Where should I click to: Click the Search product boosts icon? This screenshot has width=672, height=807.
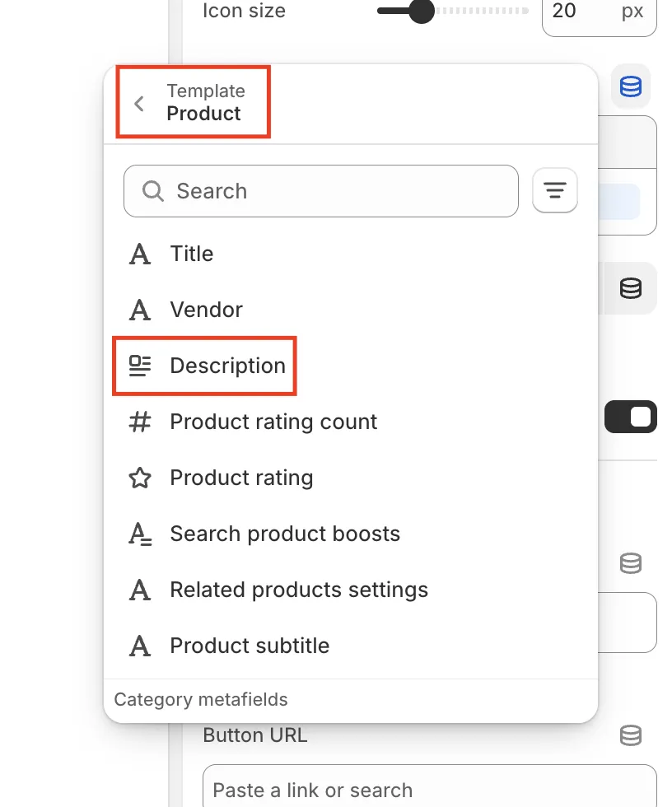[139, 534]
